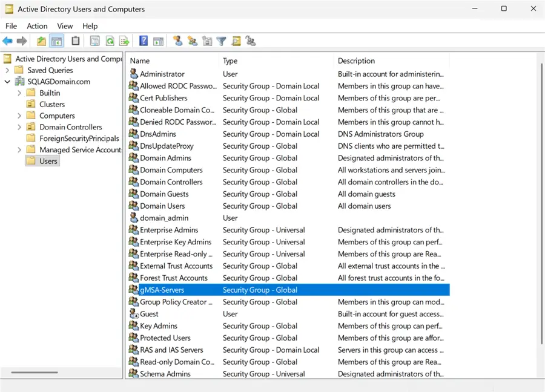Select ForeignSecurityPrincipals in the tree
545x392 pixels.
(79, 138)
